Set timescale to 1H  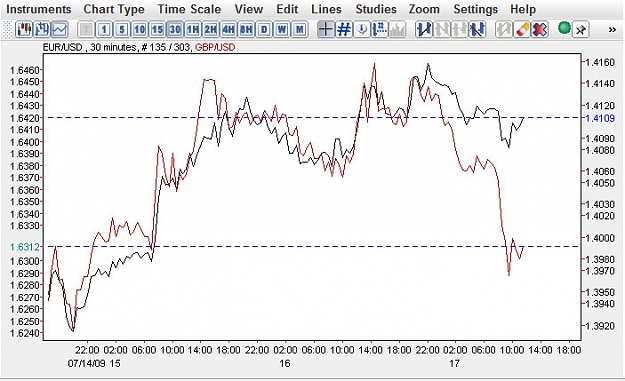(x=193, y=29)
